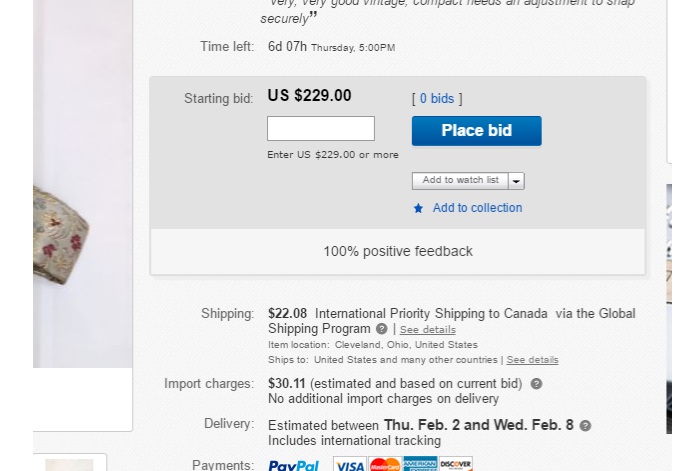Click the star icon beside Add to collection
The image size is (699, 471).
pyautogui.click(x=418, y=209)
